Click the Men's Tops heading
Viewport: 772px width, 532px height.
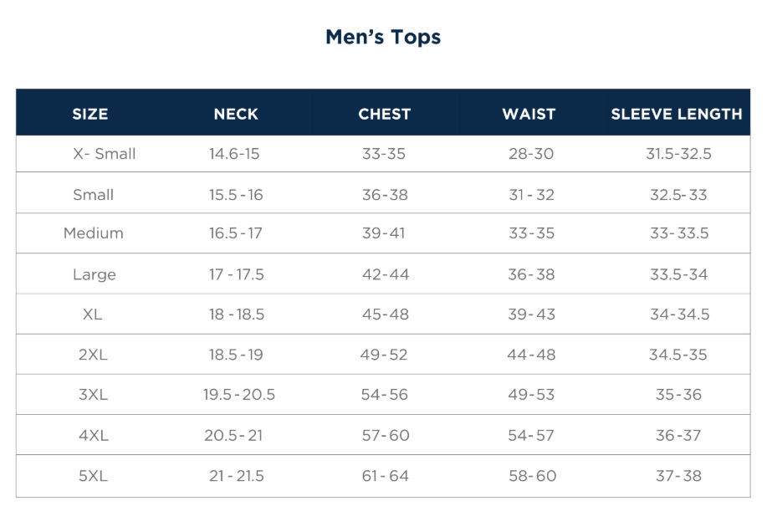pyautogui.click(x=383, y=38)
